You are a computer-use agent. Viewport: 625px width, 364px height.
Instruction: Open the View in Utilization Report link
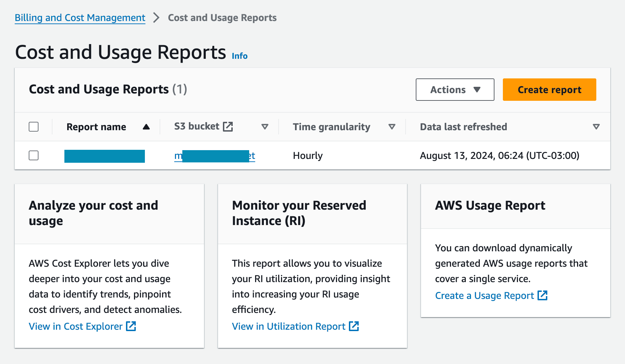click(289, 326)
